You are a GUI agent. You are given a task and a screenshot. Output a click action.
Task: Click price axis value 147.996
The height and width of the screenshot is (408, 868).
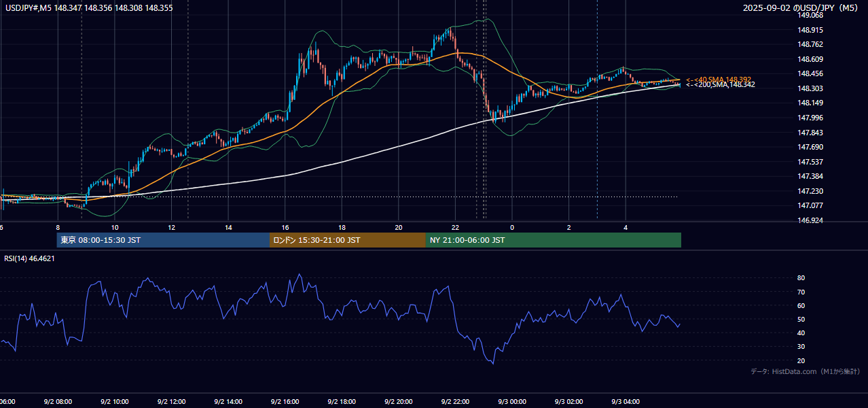pos(810,118)
